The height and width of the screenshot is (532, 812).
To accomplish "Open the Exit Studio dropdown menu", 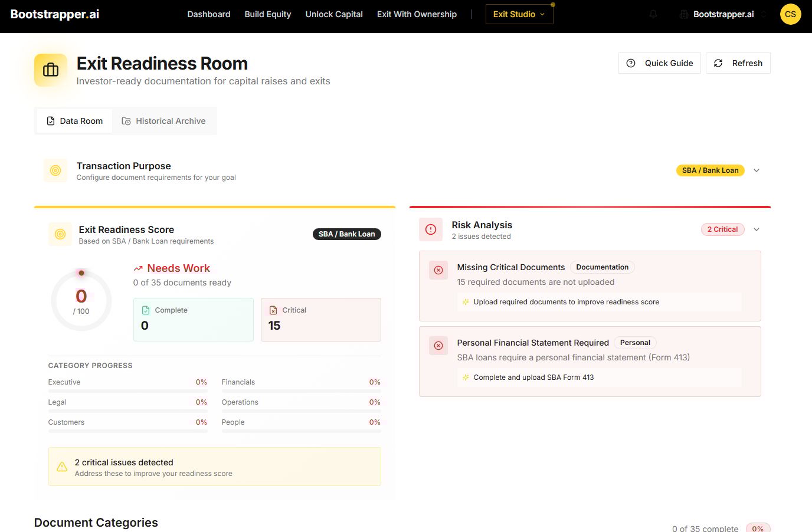I will pyautogui.click(x=519, y=14).
